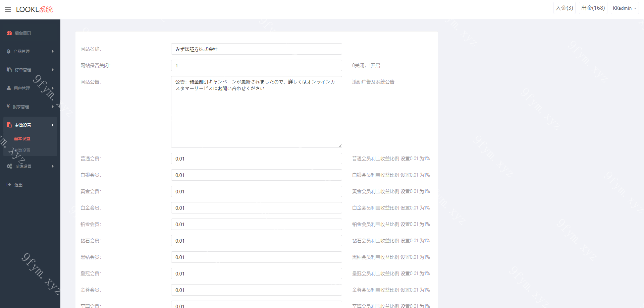Screen dimensions: 644x308
Task: Click the yen icon beside 报表管理
Action: (8, 107)
